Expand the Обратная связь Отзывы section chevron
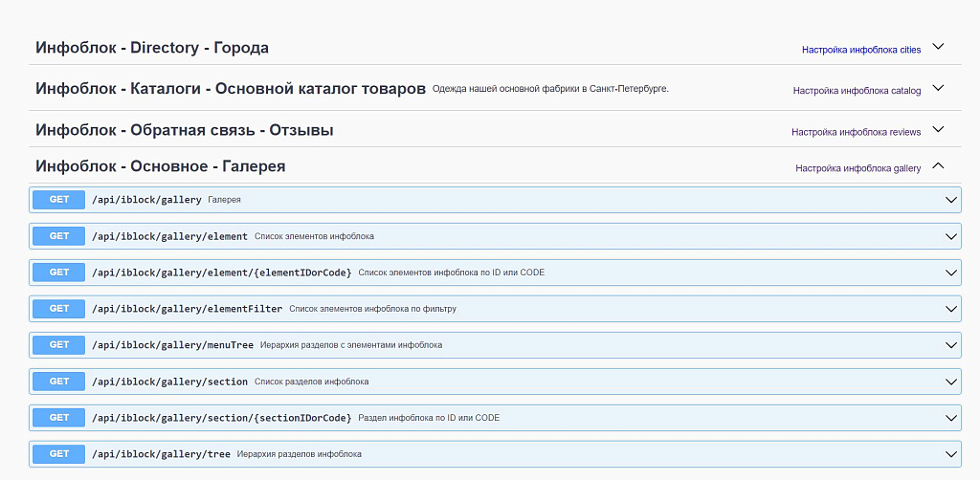Screen dimensions: 980x480 click(938, 130)
